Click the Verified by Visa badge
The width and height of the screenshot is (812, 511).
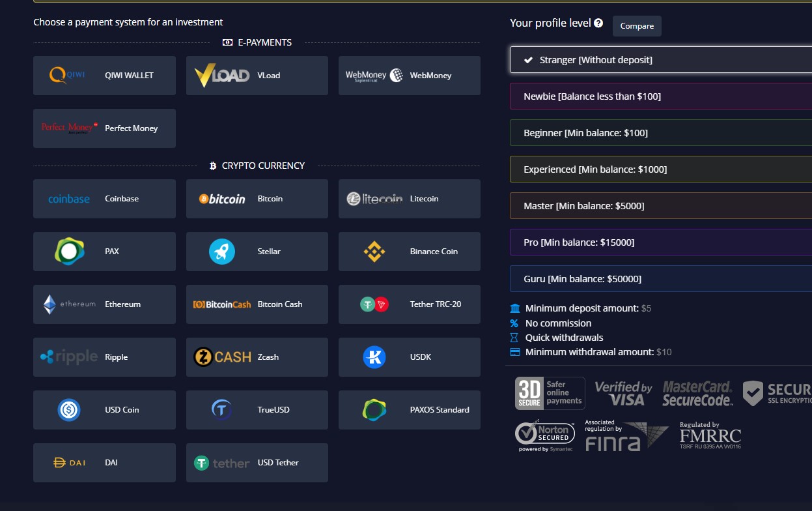[x=623, y=394]
